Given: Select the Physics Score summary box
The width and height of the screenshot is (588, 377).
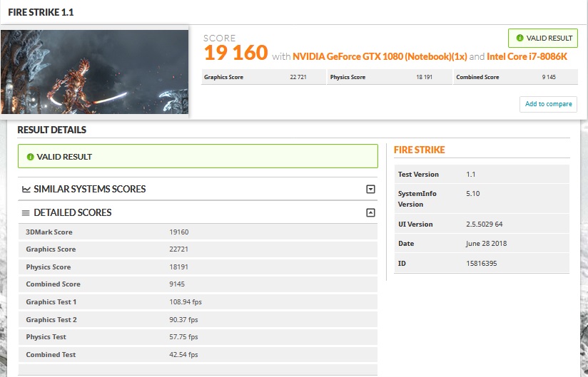Looking at the screenshot, I should [x=389, y=77].
